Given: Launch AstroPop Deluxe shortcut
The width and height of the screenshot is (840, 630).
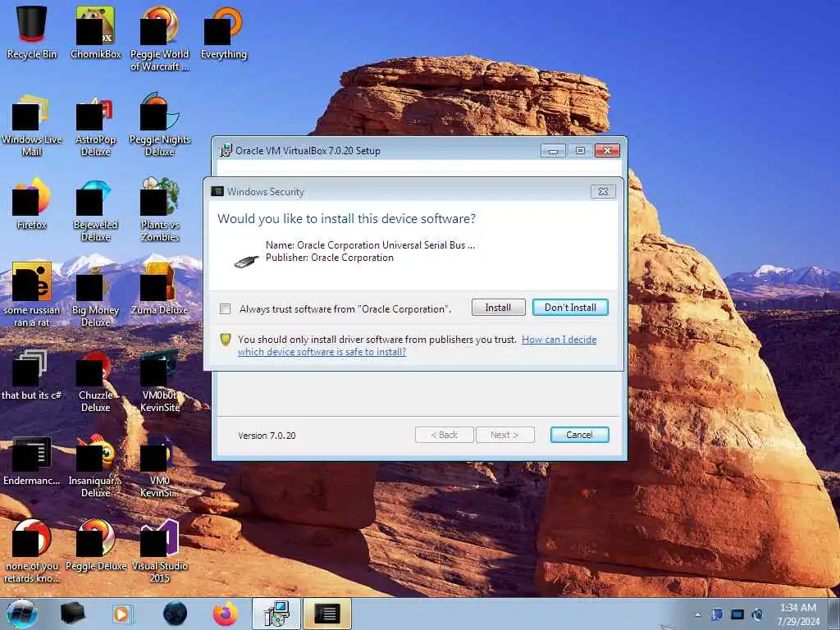Looking at the screenshot, I should tap(95, 126).
